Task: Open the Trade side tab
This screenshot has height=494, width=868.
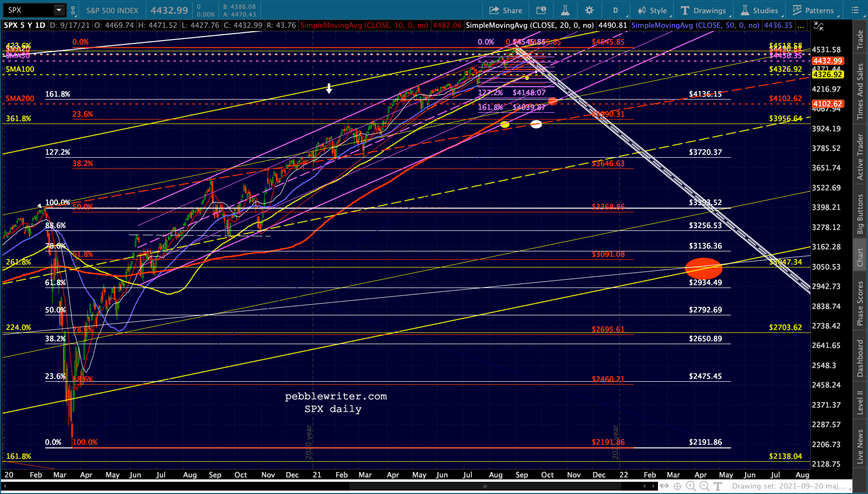Action: 860,40
